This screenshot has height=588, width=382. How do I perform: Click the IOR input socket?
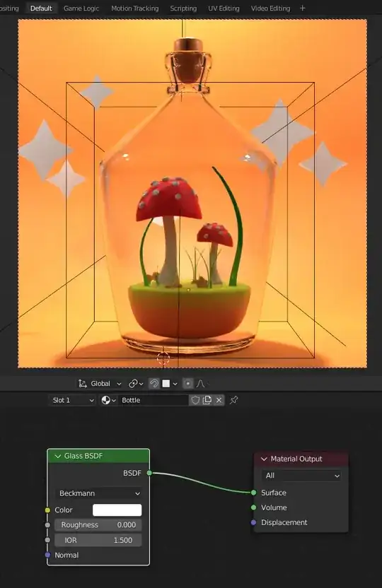point(47,540)
